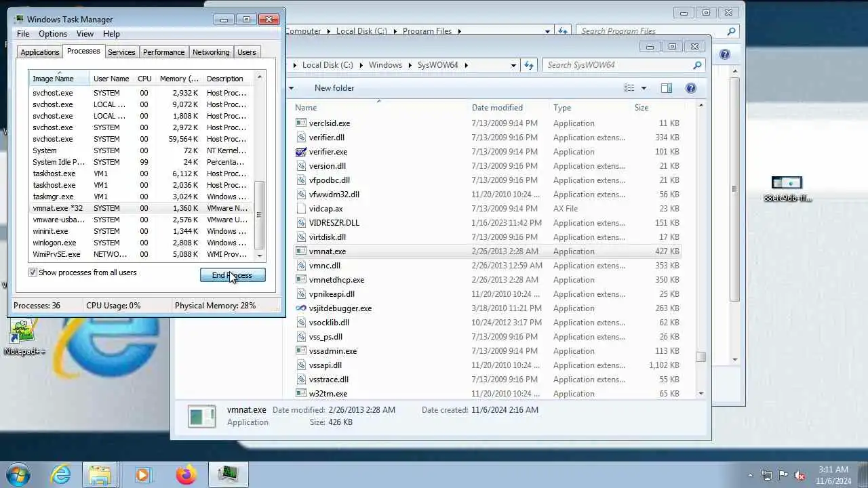Click the version.dll file icon
868x488 pixels.
(301, 166)
